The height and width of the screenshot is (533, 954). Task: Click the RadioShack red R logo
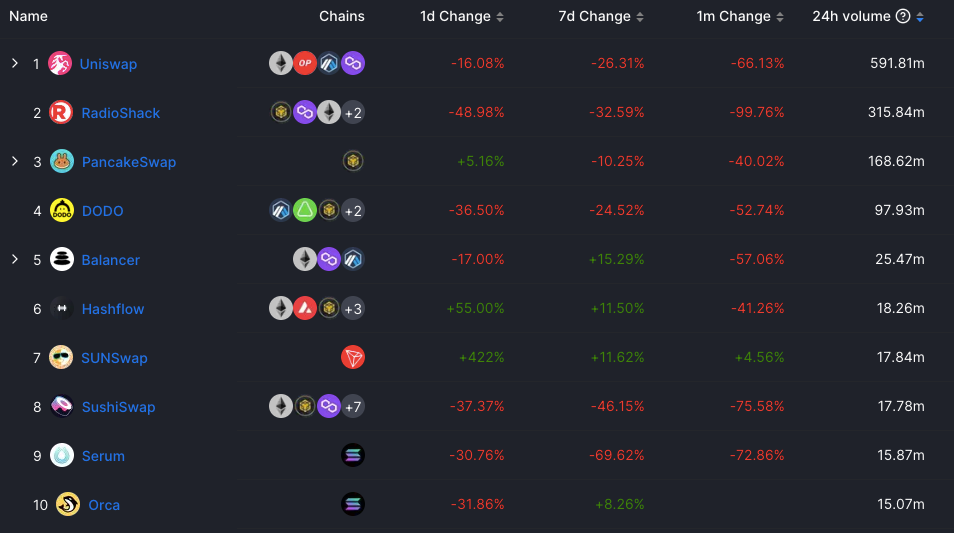pyautogui.click(x=61, y=113)
